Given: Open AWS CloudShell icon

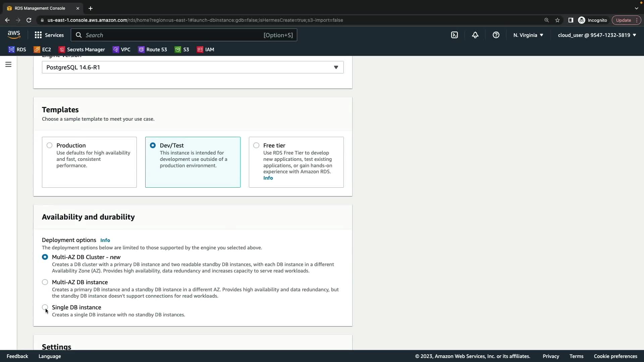Looking at the screenshot, I should tap(454, 35).
